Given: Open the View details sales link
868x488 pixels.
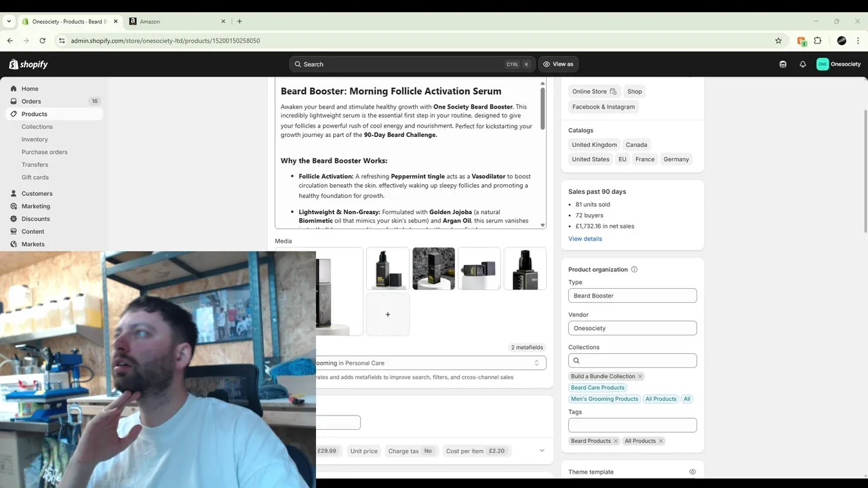Looking at the screenshot, I should click(x=585, y=239).
